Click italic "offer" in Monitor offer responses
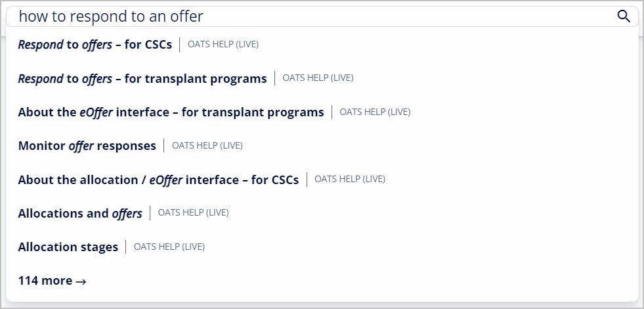Image resolution: width=644 pixels, height=309 pixels. 81,145
